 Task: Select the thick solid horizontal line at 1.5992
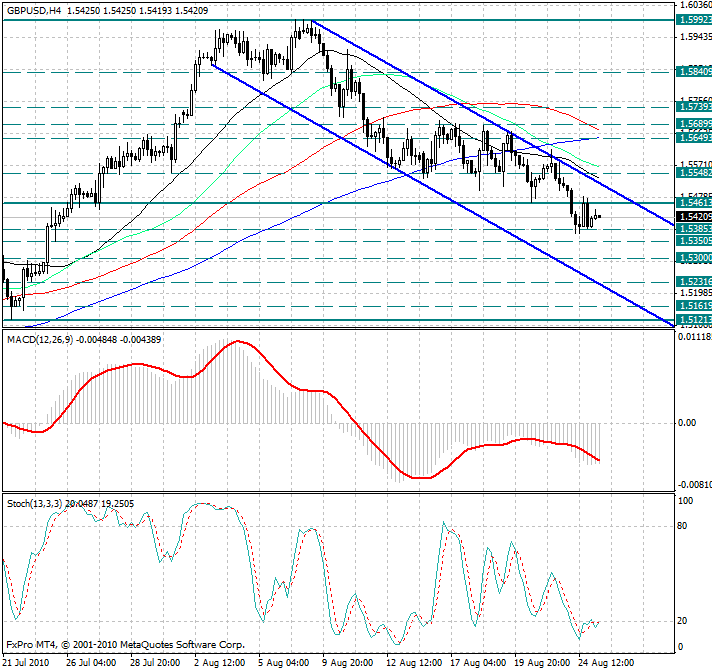[x=338, y=20]
